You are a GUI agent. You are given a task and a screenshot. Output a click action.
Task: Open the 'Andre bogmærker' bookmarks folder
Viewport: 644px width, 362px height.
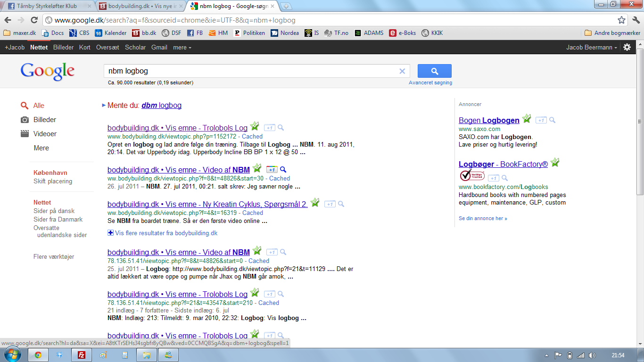click(612, 33)
